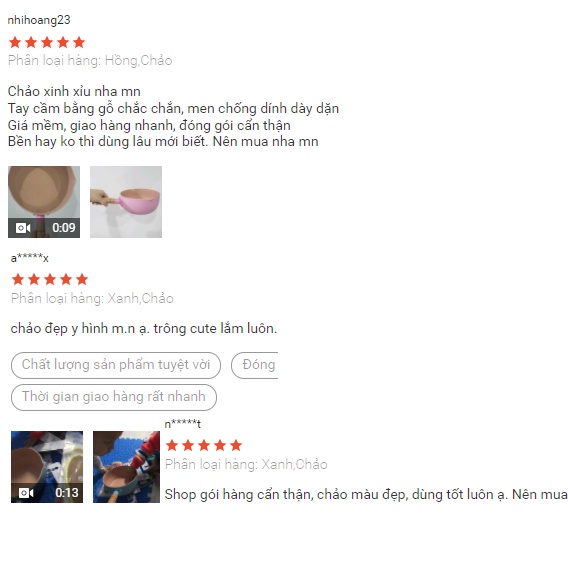Open reviewer nhihoang23's profile
This screenshot has height=568, width=568.
pyautogui.click(x=39, y=20)
